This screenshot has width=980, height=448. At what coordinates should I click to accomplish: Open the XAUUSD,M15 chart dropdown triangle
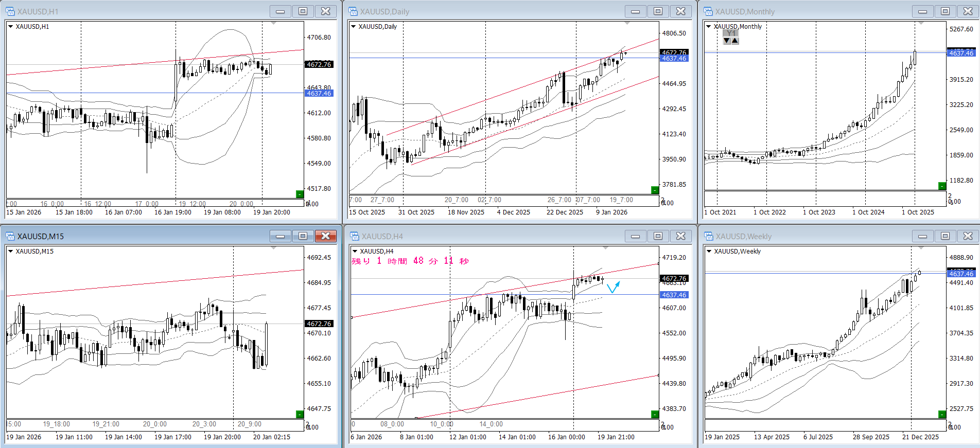(x=10, y=252)
